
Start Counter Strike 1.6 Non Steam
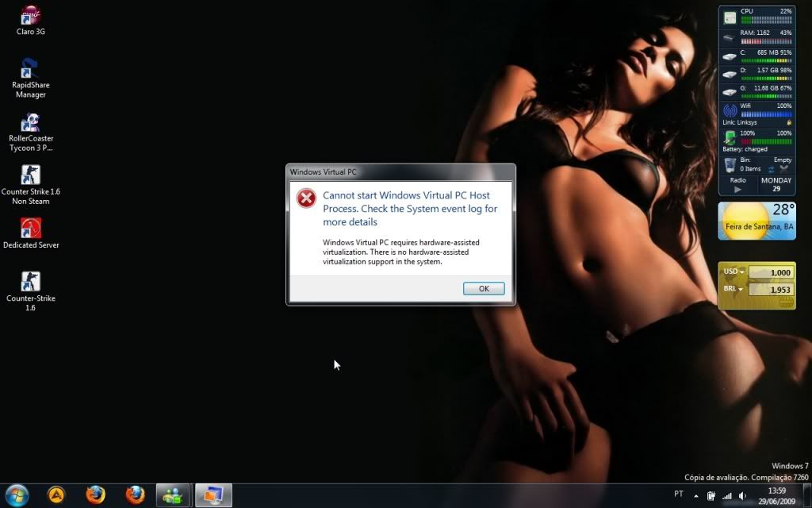pos(30,176)
